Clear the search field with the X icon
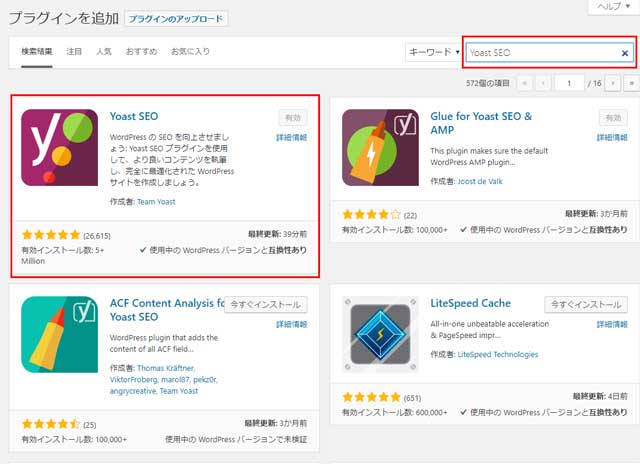The height and width of the screenshot is (464, 640). [624, 53]
